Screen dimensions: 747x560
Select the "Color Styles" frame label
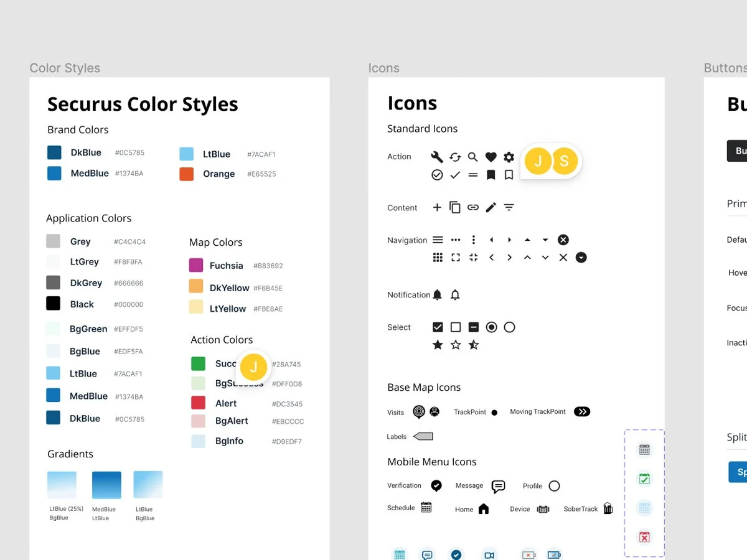[65, 68]
